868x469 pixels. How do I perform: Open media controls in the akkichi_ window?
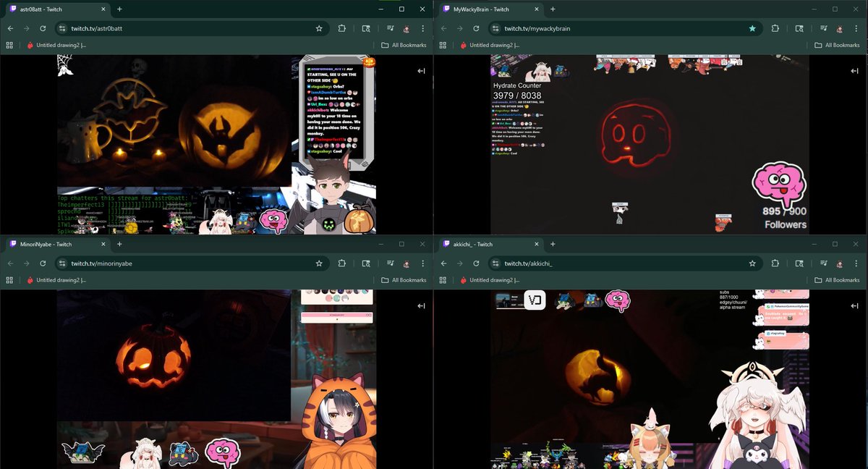(824, 263)
